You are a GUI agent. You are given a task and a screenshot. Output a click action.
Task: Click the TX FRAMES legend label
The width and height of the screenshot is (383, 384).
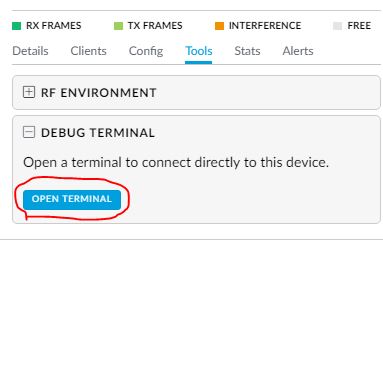pyautogui.click(x=155, y=26)
